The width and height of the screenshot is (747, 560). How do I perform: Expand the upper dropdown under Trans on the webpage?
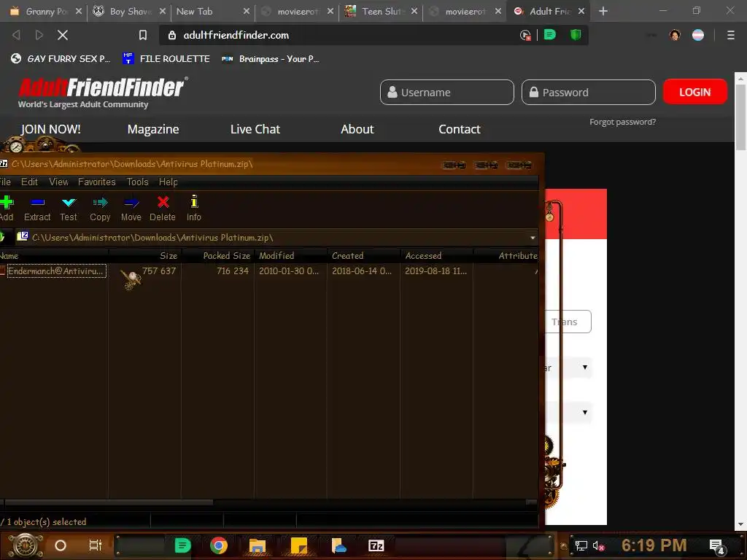568,367
